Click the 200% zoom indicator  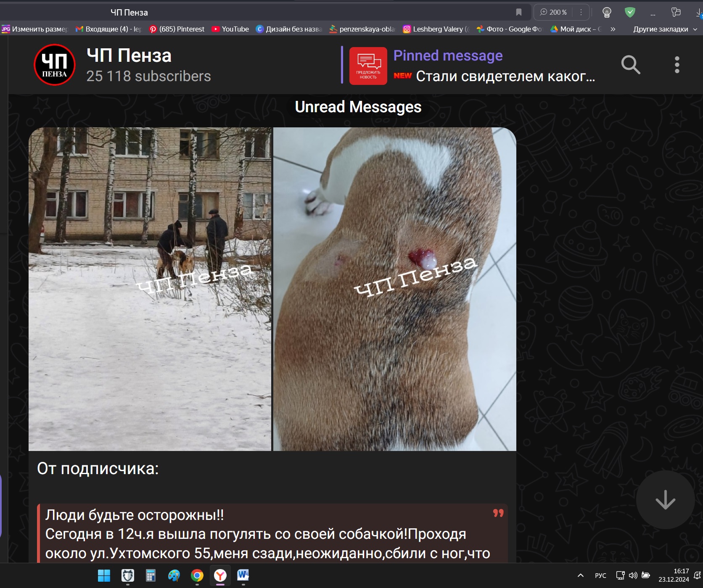[x=554, y=12]
